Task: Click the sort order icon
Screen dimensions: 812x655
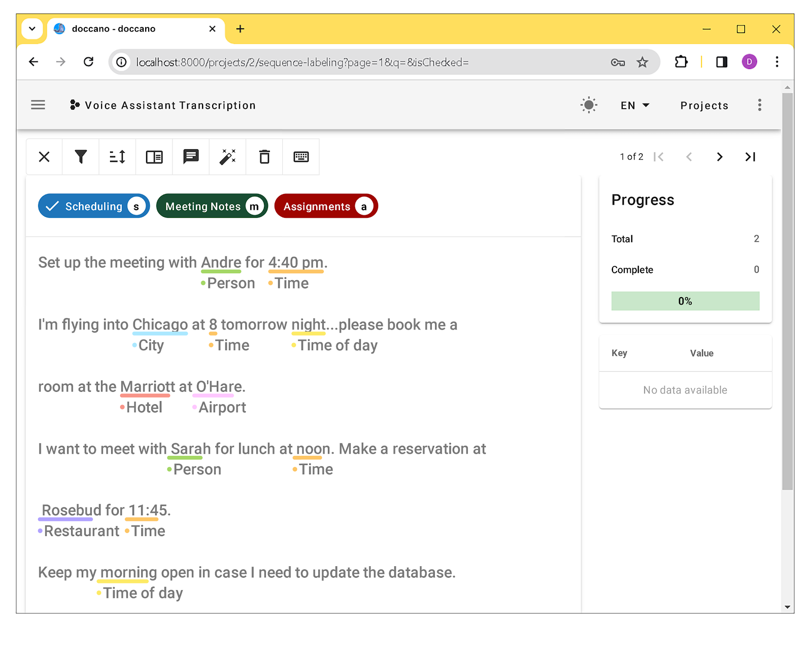Action: pyautogui.click(x=117, y=157)
